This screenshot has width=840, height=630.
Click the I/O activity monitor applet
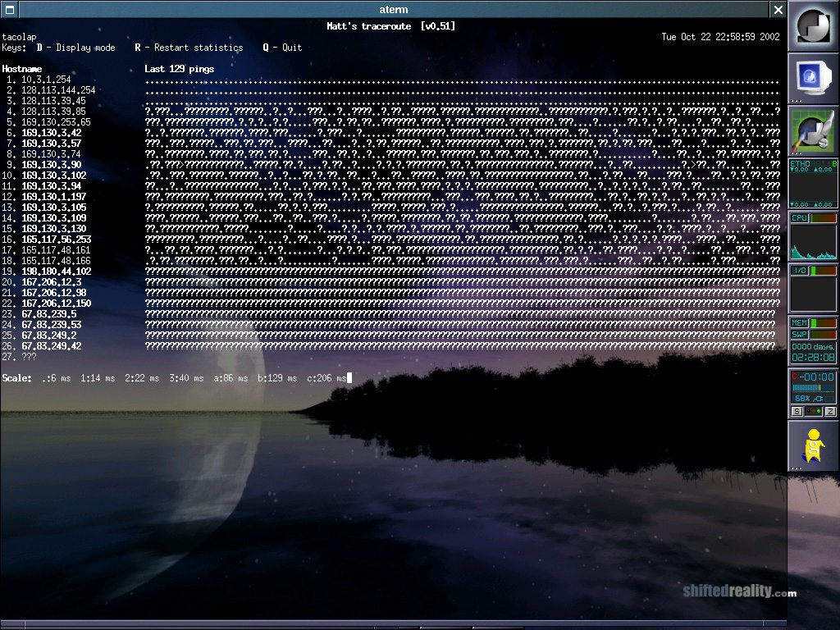813,289
